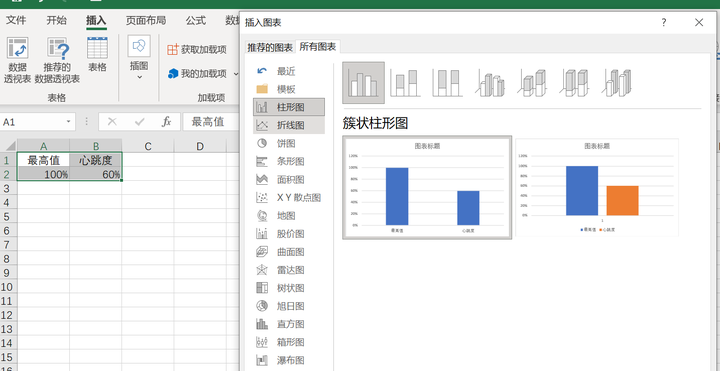Switch to Recommended Charts (推荐的图表) tab

(x=270, y=47)
